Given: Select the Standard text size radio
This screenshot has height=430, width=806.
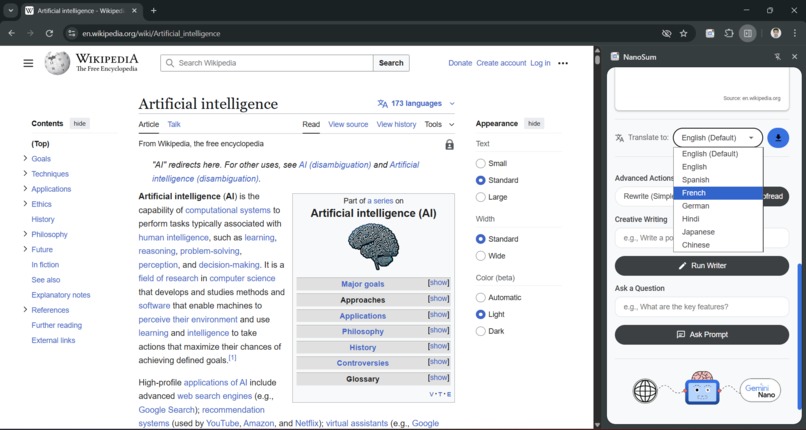Looking at the screenshot, I should point(481,180).
